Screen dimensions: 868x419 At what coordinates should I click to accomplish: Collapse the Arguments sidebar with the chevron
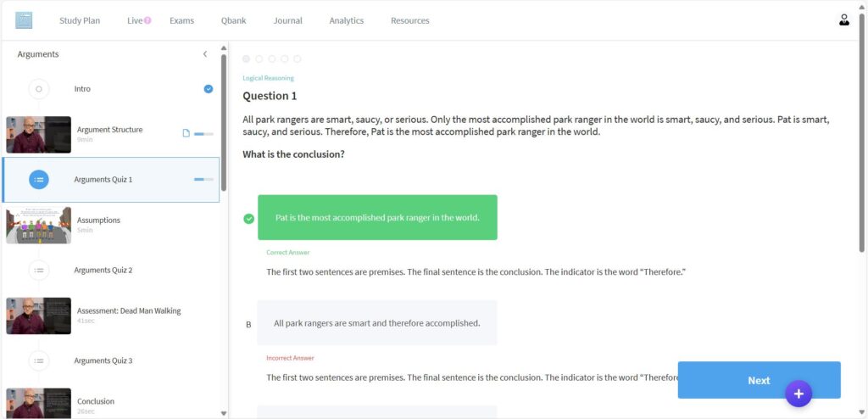pyautogui.click(x=204, y=54)
